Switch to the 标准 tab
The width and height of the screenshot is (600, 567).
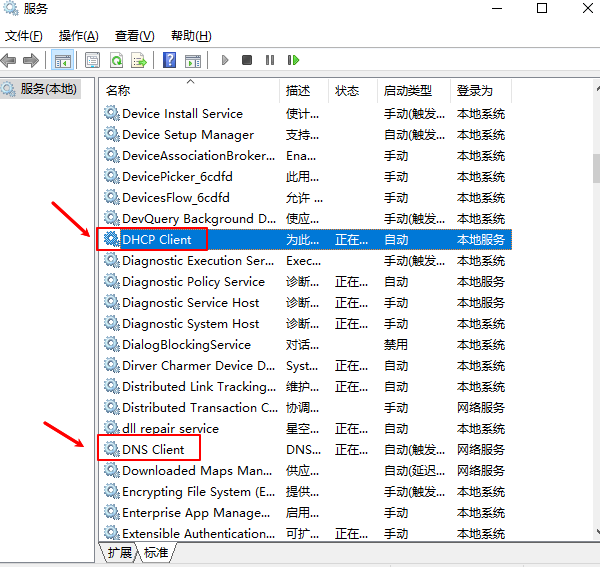(155, 552)
